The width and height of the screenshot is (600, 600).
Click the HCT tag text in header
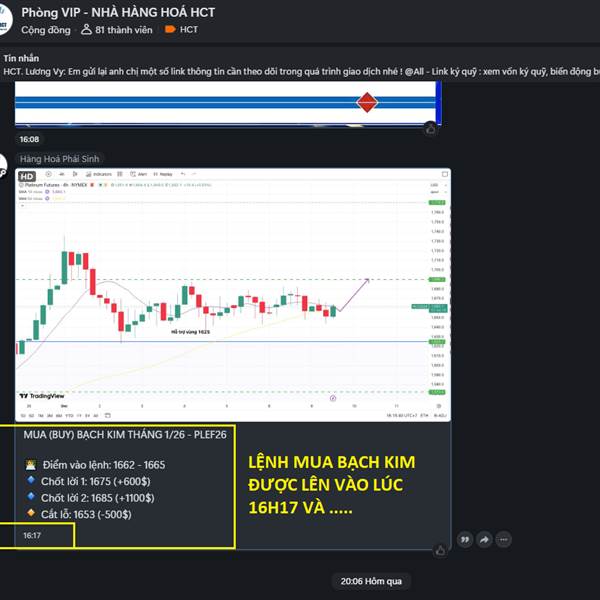[189, 29]
